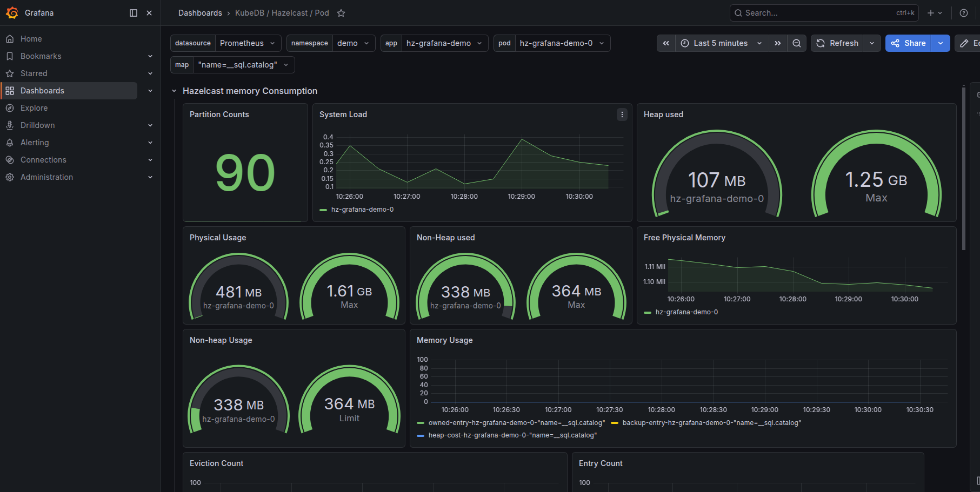The height and width of the screenshot is (492, 980).
Task: Click the Non-Heap used panel title
Action: [445, 238]
